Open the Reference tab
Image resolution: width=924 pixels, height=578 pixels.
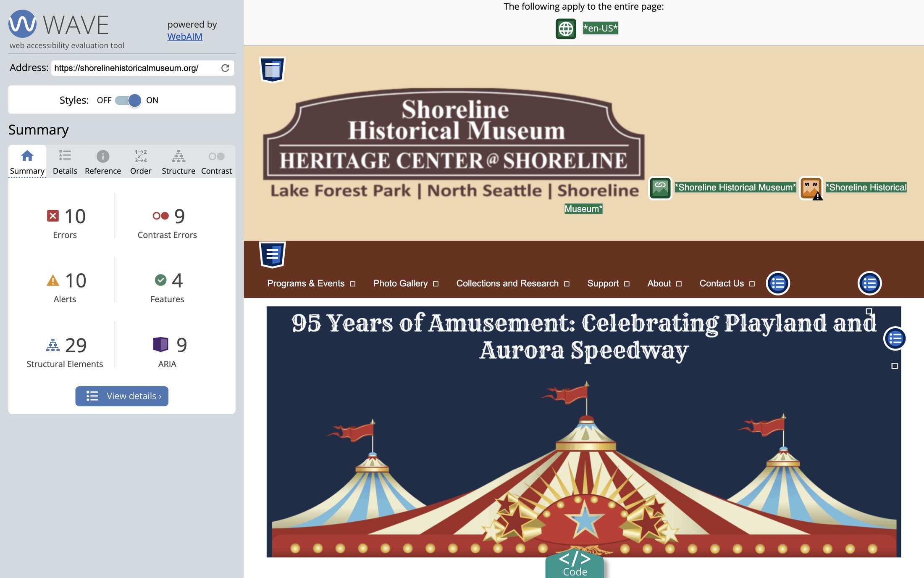point(103,162)
